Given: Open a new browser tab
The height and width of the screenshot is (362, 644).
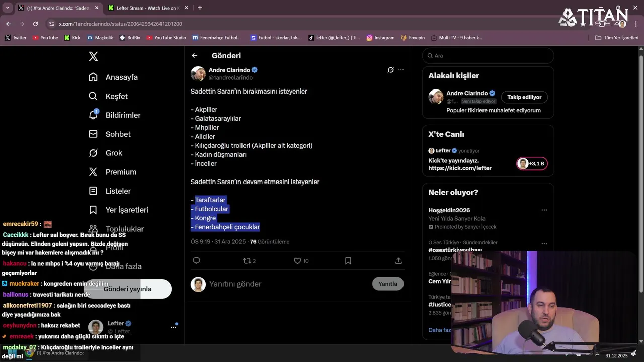Looking at the screenshot, I should click(x=200, y=8).
